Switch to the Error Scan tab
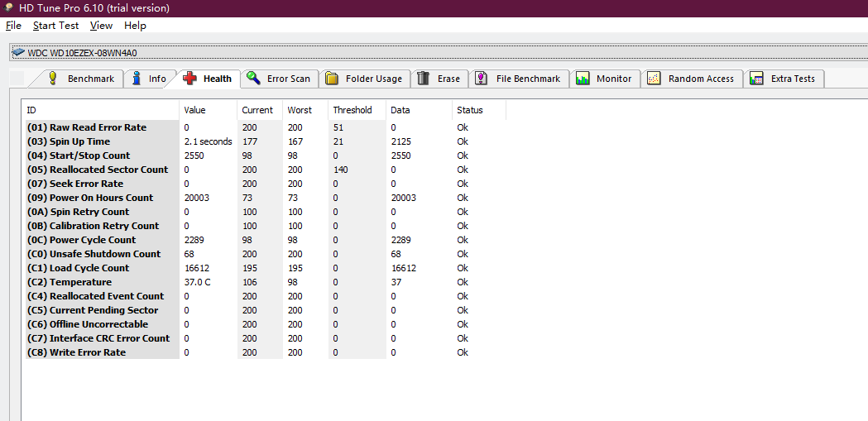868x421 pixels. pyautogui.click(x=281, y=79)
